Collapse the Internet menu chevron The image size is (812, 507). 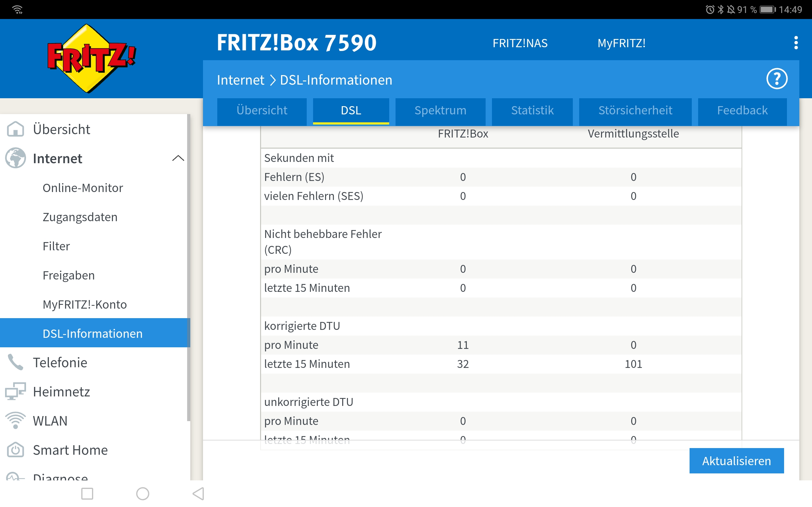178,158
